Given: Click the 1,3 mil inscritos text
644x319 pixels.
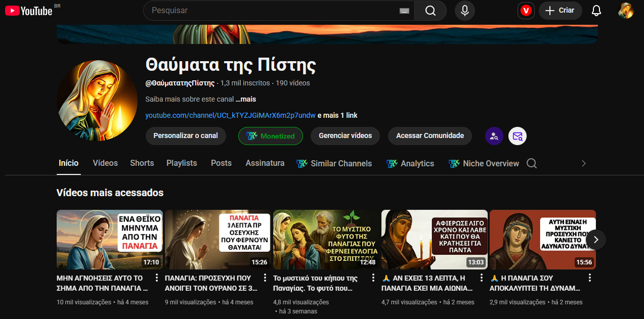Looking at the screenshot, I should [245, 83].
